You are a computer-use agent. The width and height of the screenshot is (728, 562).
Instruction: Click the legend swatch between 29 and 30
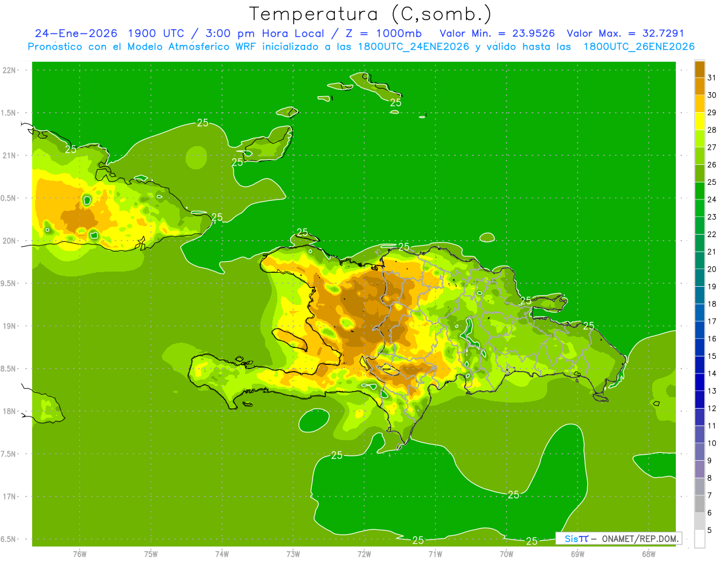(x=699, y=104)
